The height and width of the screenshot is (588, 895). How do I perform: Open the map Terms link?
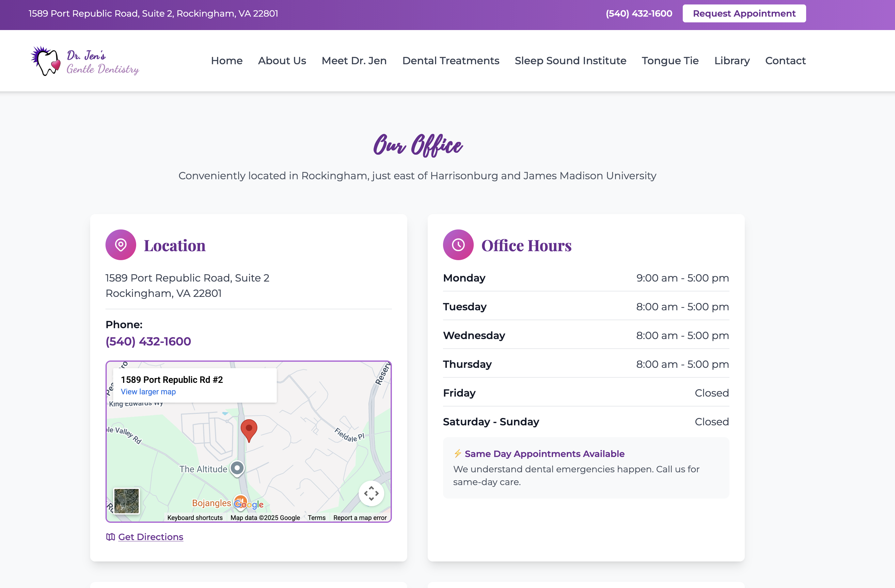(x=317, y=518)
